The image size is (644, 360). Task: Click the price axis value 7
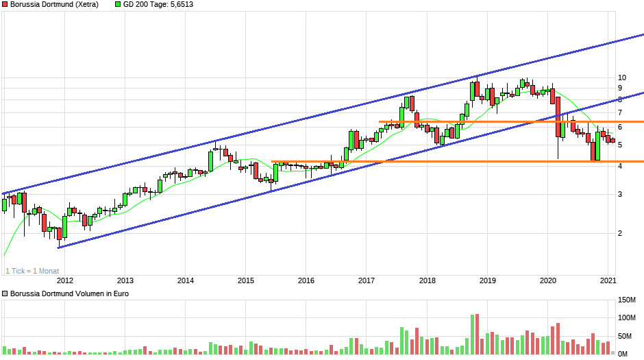coord(620,112)
